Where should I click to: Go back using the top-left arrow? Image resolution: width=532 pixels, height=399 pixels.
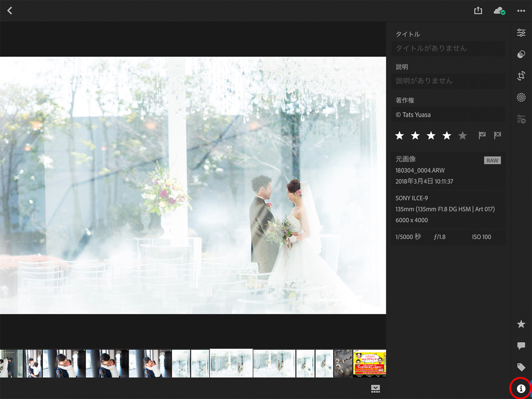point(9,10)
